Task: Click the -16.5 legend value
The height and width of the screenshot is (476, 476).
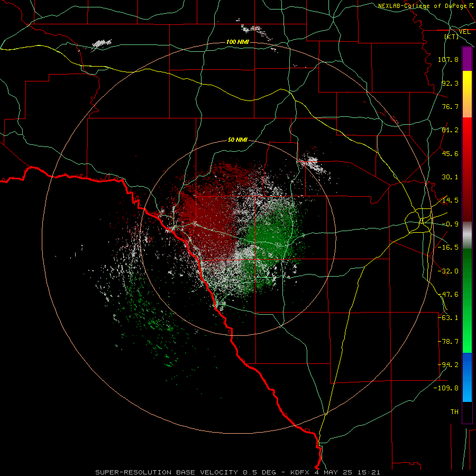Action: (448, 248)
